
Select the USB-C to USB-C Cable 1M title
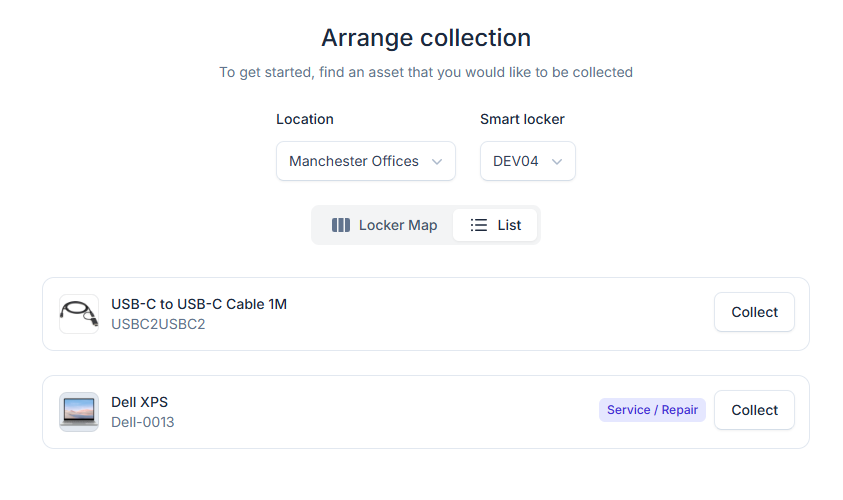[199, 304]
